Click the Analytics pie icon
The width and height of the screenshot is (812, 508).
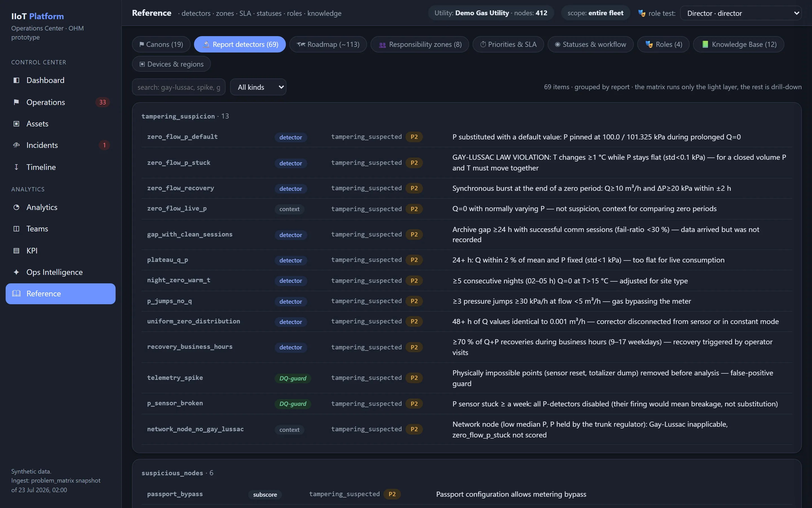click(16, 207)
